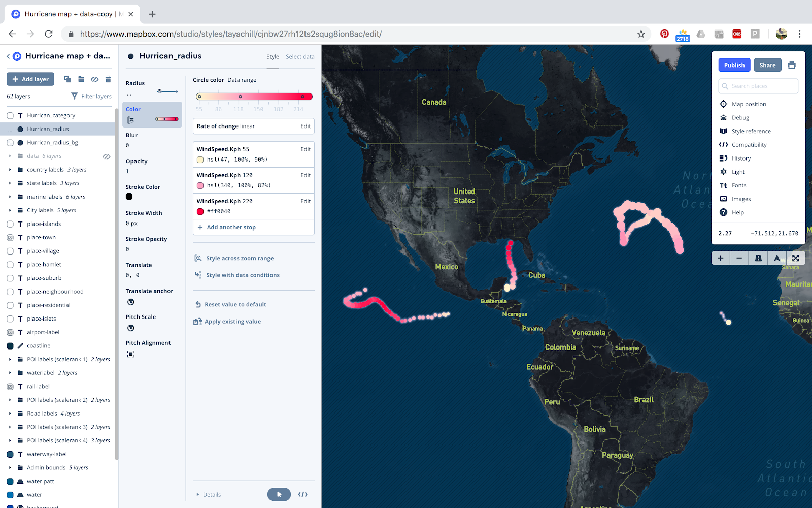Expand the state labels group
The width and height of the screenshot is (812, 508).
[10, 183]
